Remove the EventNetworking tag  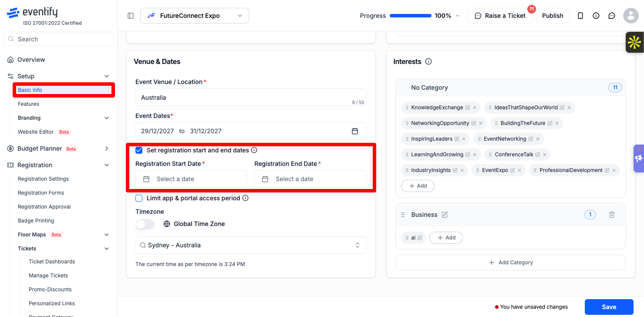(x=538, y=139)
